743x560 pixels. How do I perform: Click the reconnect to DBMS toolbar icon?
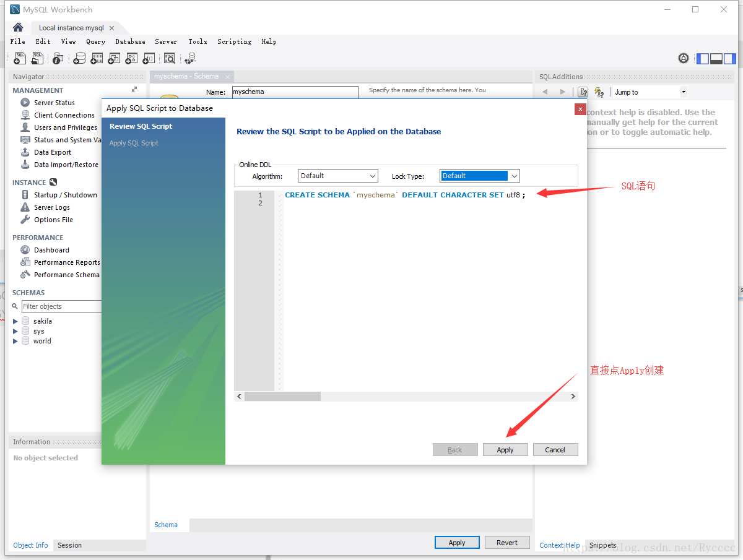click(x=190, y=58)
